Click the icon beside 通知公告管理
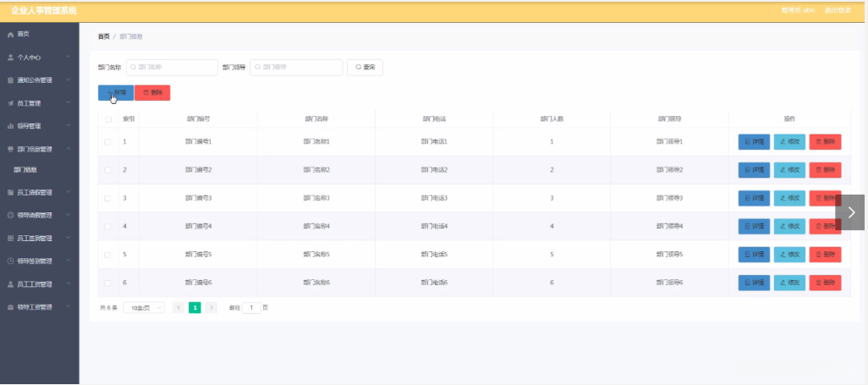The width and height of the screenshot is (868, 385). point(10,80)
